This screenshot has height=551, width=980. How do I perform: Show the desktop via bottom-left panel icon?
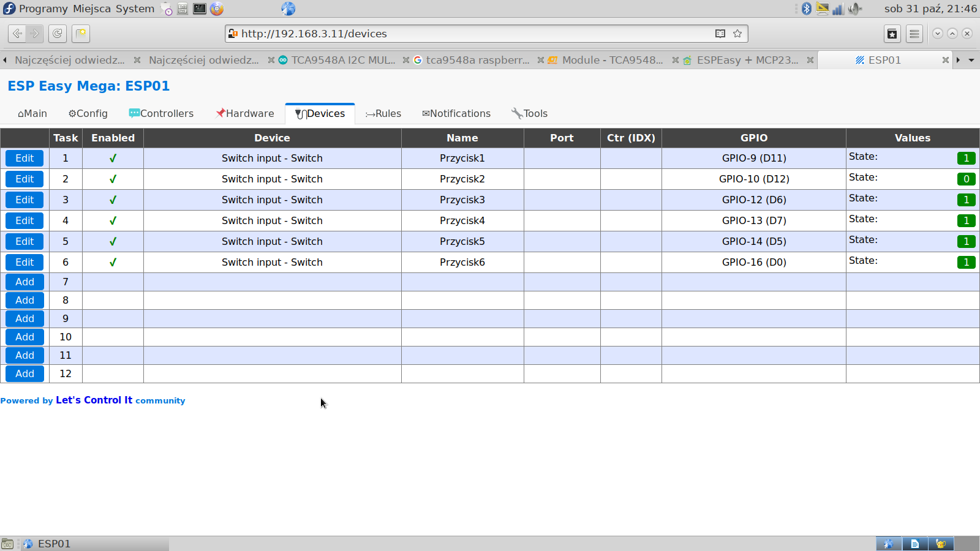pyautogui.click(x=7, y=544)
